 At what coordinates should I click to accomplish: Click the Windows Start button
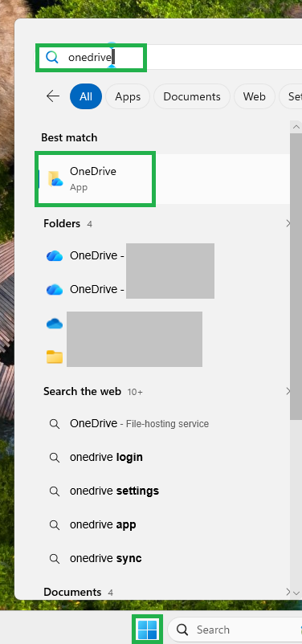[147, 630]
